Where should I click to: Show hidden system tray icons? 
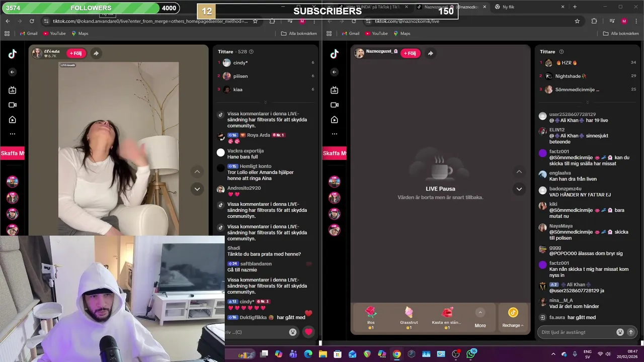click(553, 354)
